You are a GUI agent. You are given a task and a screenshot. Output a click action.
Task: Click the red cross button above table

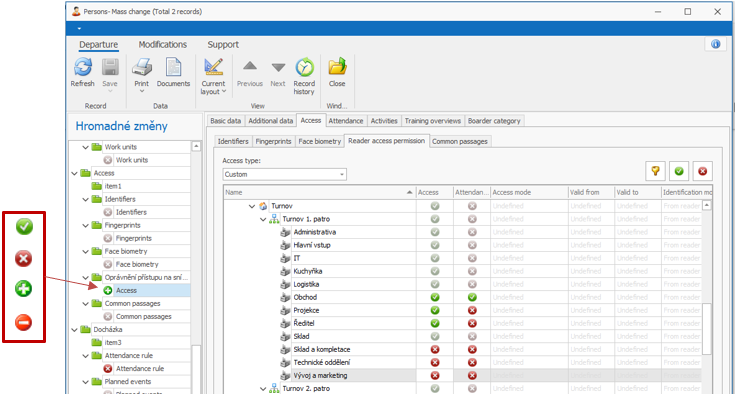(x=703, y=171)
